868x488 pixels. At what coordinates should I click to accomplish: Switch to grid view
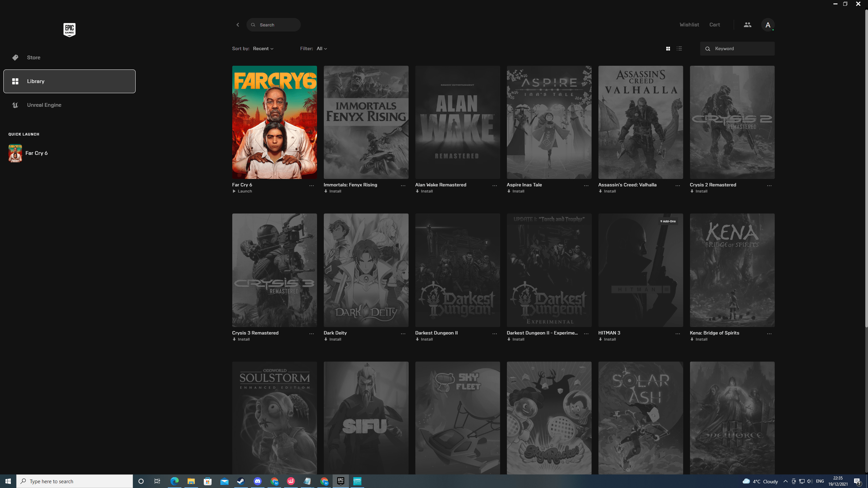[668, 49]
